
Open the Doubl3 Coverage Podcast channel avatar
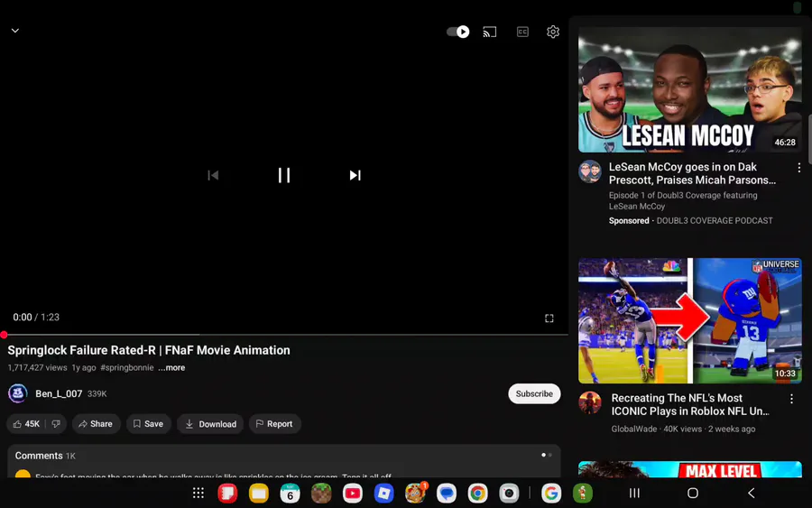point(590,172)
